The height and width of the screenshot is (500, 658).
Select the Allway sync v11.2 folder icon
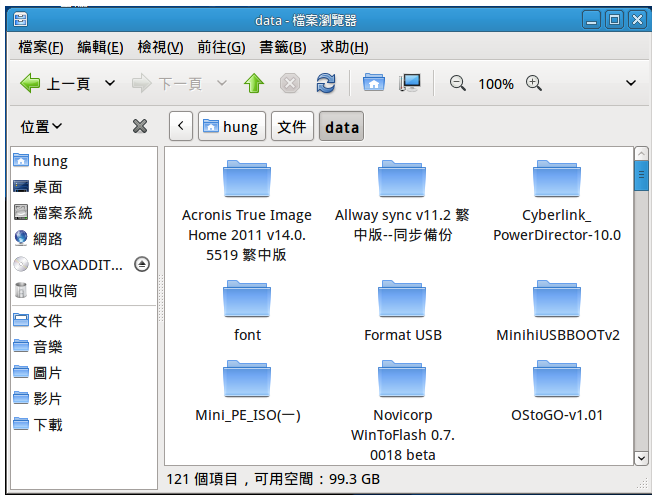[402, 178]
